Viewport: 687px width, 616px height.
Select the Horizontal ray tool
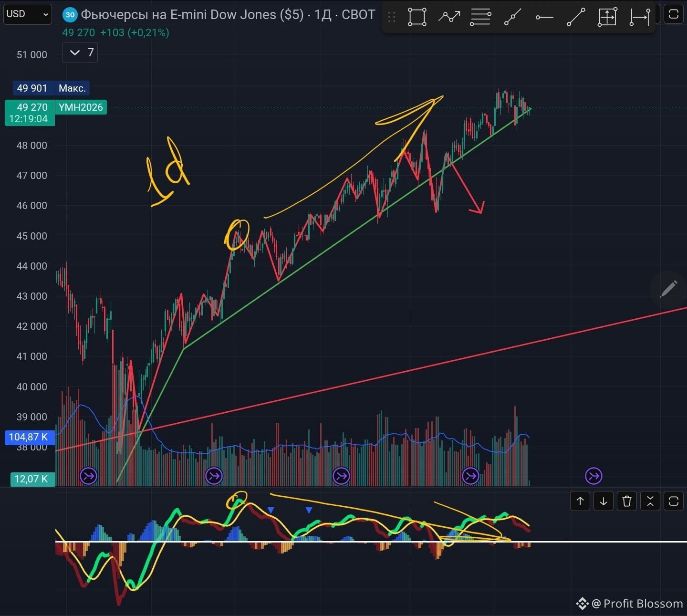(544, 18)
